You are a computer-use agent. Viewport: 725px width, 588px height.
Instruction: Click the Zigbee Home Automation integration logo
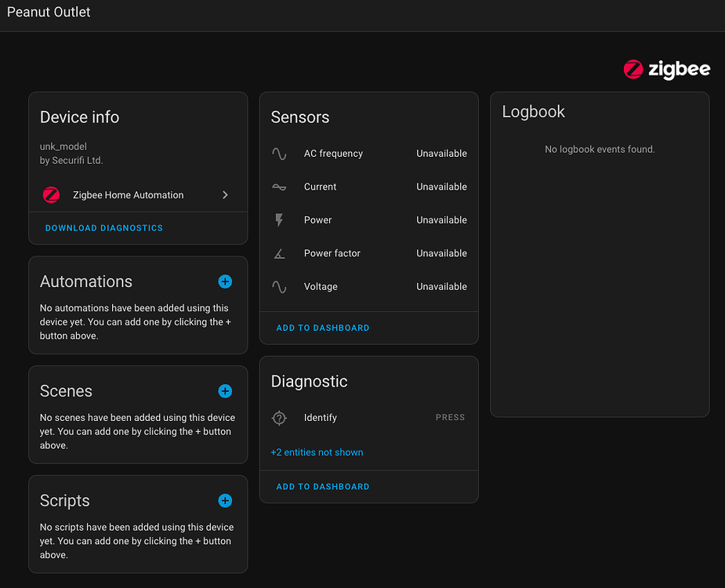51,194
